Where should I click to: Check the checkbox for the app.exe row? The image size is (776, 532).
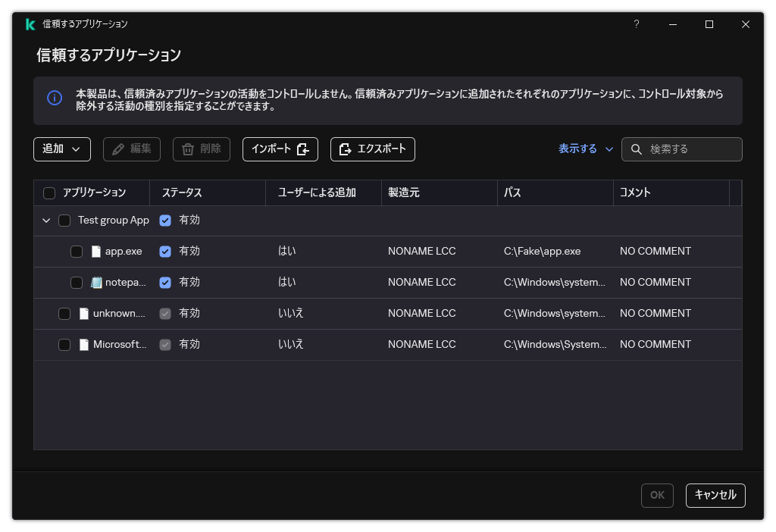[77, 250]
